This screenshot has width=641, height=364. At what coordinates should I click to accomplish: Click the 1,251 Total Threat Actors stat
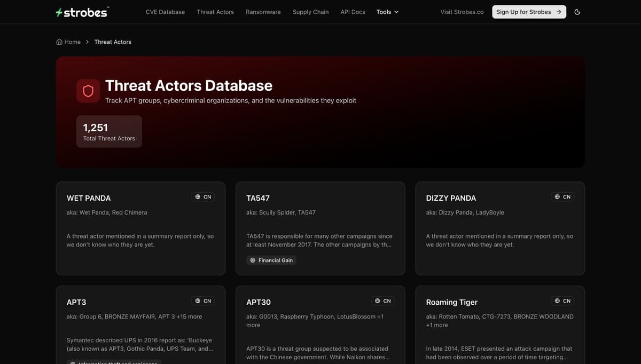click(109, 132)
